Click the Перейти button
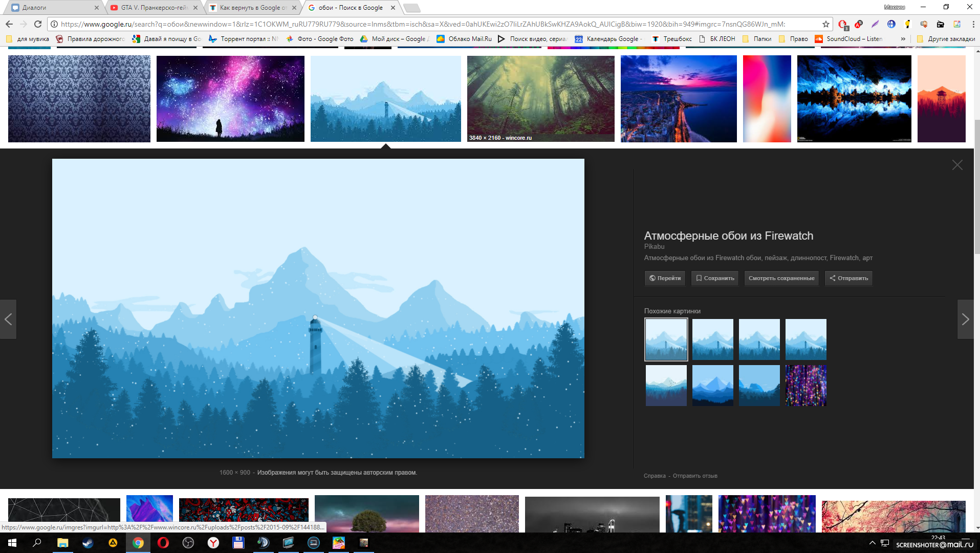This screenshot has width=980, height=553. pyautogui.click(x=665, y=278)
